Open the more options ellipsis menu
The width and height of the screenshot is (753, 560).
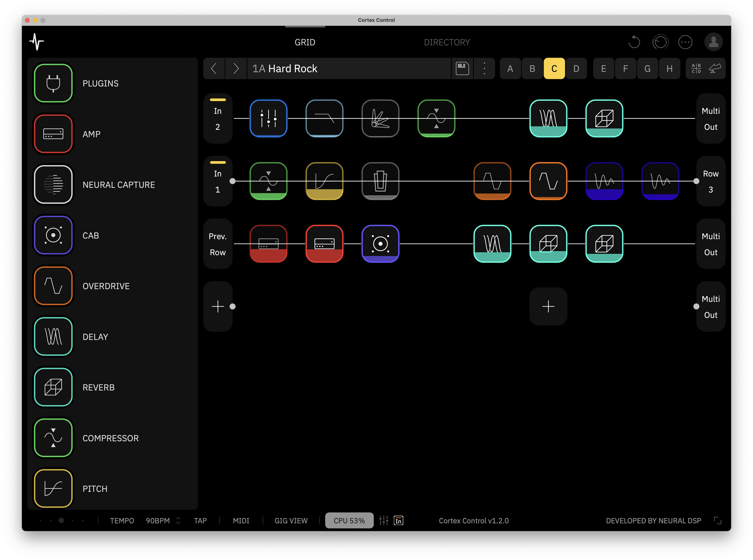(x=685, y=42)
